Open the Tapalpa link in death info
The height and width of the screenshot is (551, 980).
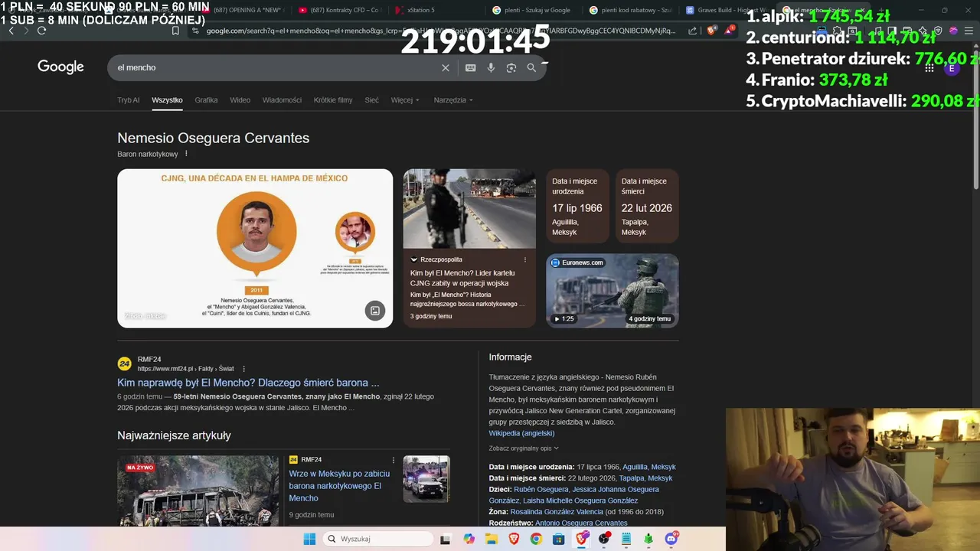[x=631, y=478]
